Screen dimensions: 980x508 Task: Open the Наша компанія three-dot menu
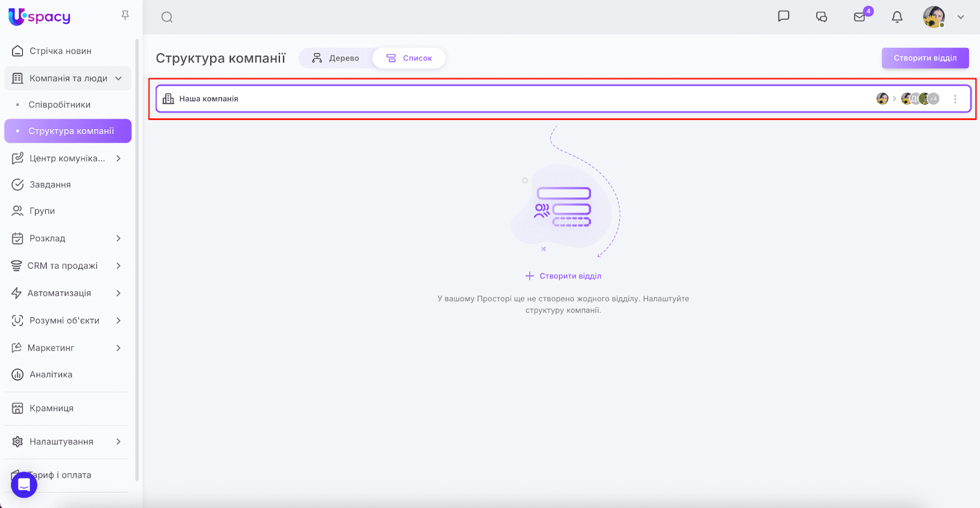pos(955,99)
